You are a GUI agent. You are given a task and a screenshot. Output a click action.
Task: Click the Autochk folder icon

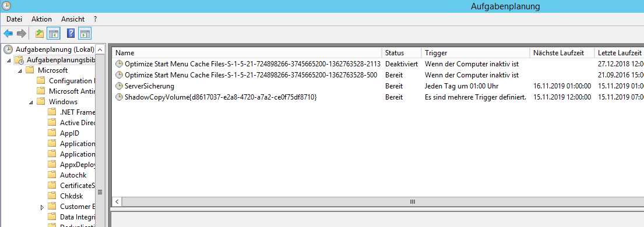click(52, 175)
